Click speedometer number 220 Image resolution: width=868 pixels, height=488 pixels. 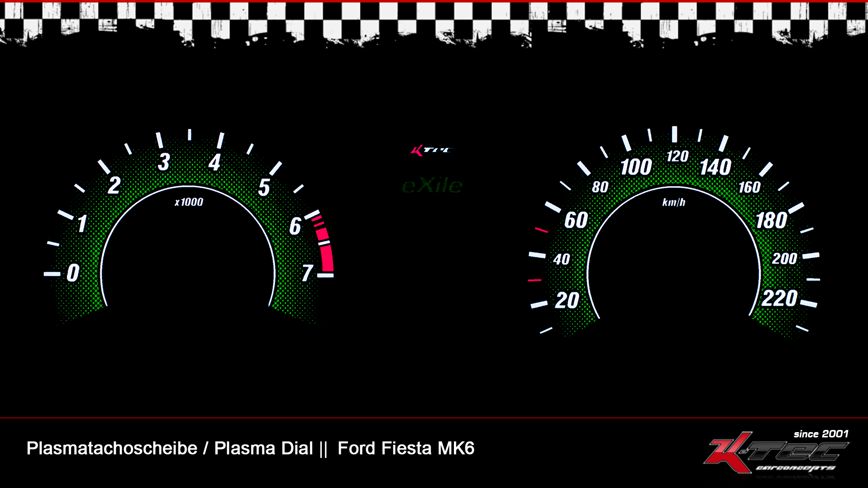point(780,298)
